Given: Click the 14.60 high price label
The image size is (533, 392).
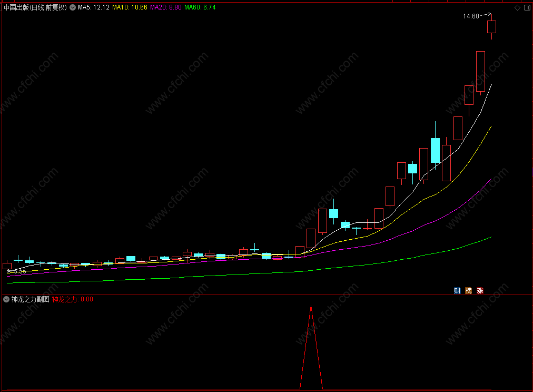Looking at the screenshot, I should (x=471, y=16).
